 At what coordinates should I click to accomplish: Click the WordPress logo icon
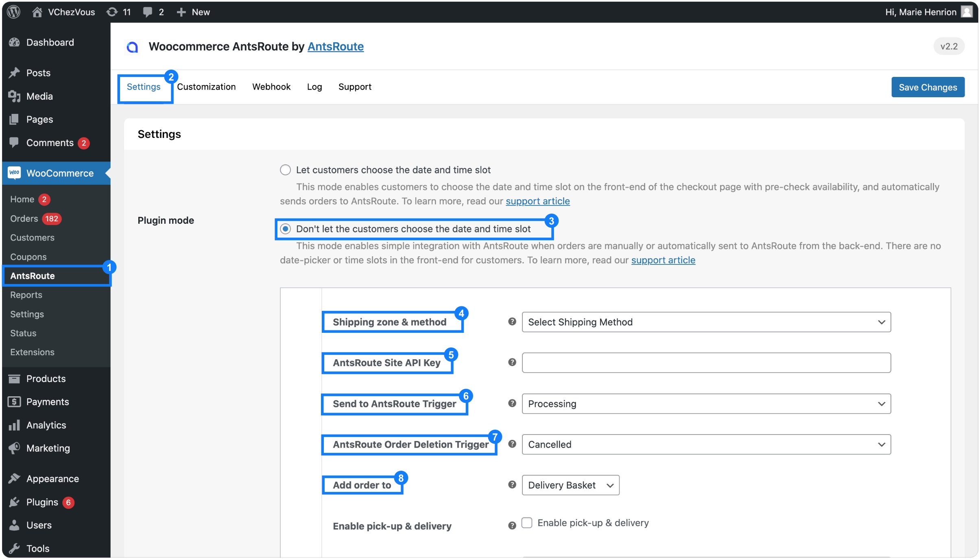click(x=14, y=12)
